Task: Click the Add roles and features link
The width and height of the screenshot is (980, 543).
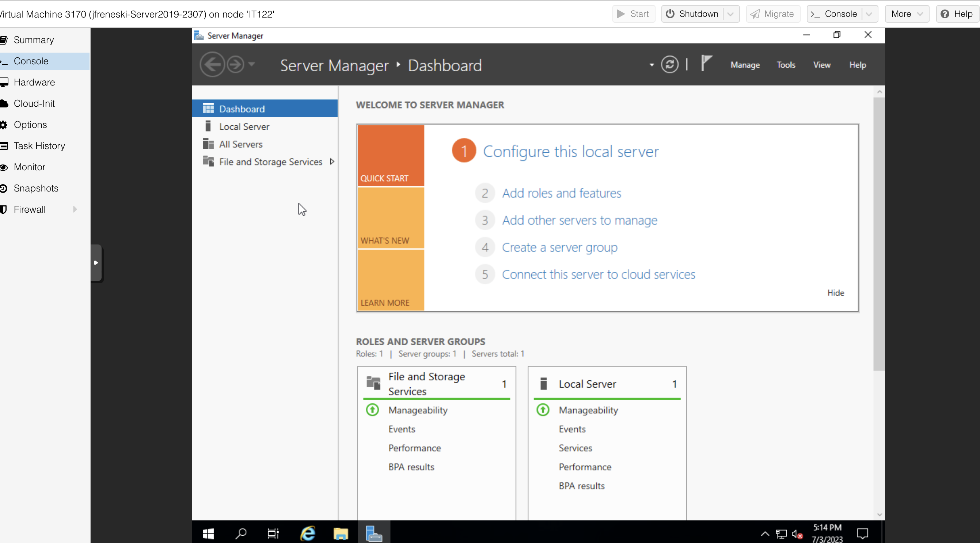Action: click(x=562, y=193)
